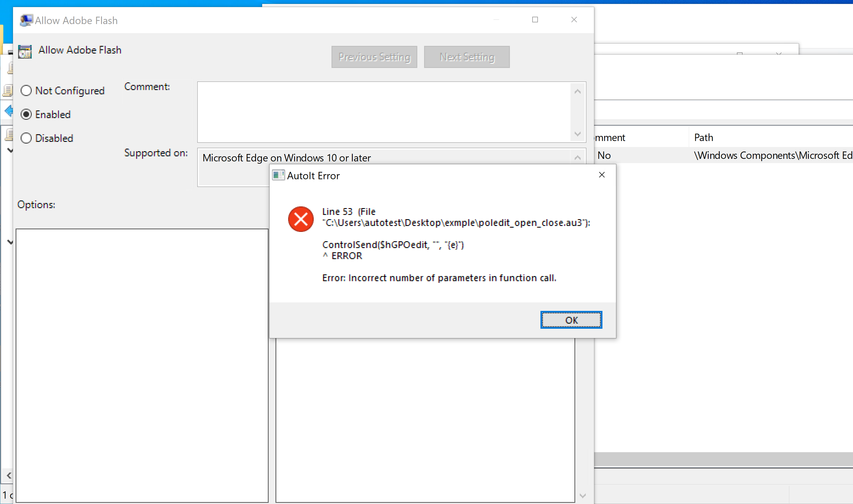Maximize the Allow Adobe Flash window
This screenshot has height=504, width=853.
click(535, 20)
